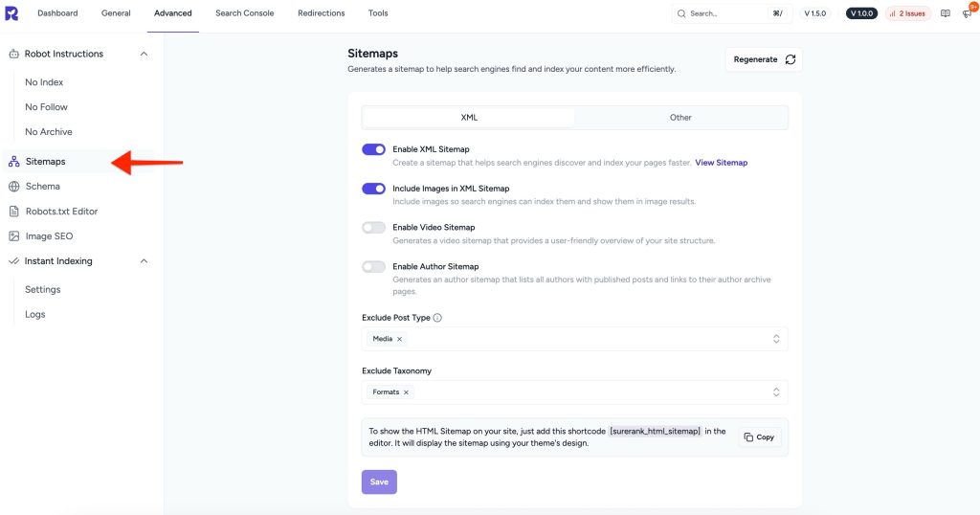The image size is (980, 515).
Task: Open Instant Indexing Settings
Action: click(42, 289)
